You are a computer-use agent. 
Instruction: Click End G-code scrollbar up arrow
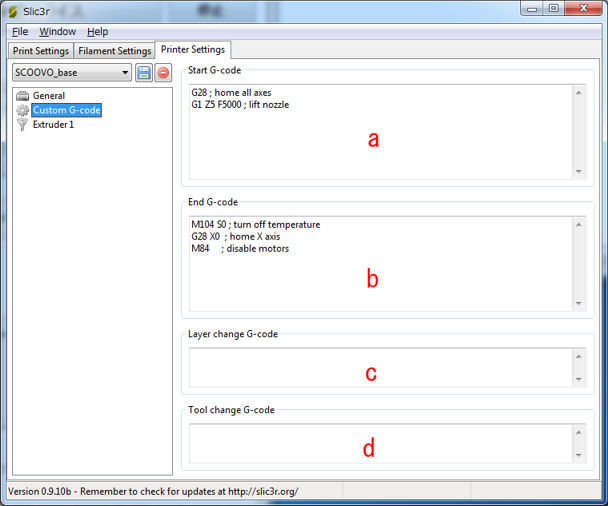click(x=579, y=225)
